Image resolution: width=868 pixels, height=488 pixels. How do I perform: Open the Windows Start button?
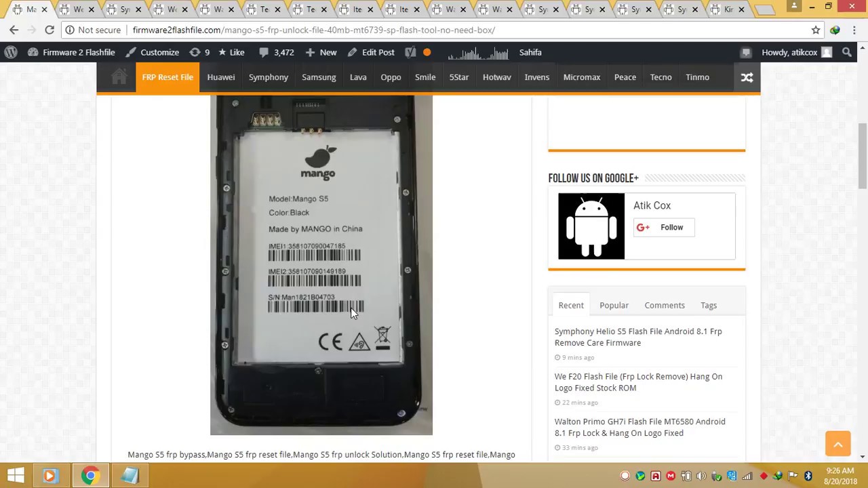pos(16,476)
